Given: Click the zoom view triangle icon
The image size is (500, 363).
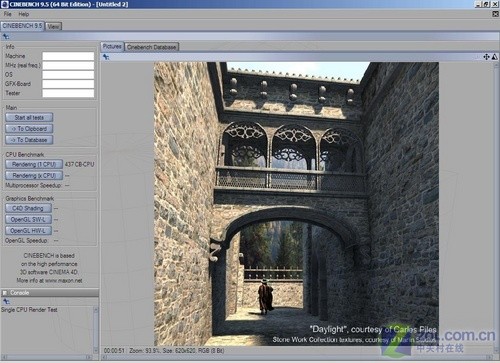Looking at the screenshot, I should [x=495, y=57].
